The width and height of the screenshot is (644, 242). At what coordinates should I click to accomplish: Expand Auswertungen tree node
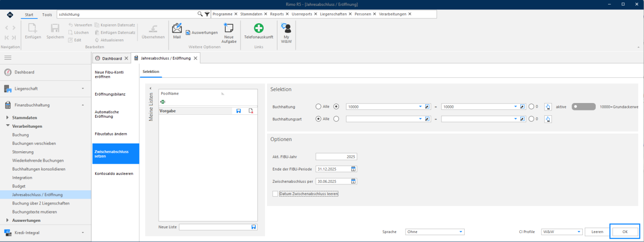pyautogui.click(x=7, y=220)
